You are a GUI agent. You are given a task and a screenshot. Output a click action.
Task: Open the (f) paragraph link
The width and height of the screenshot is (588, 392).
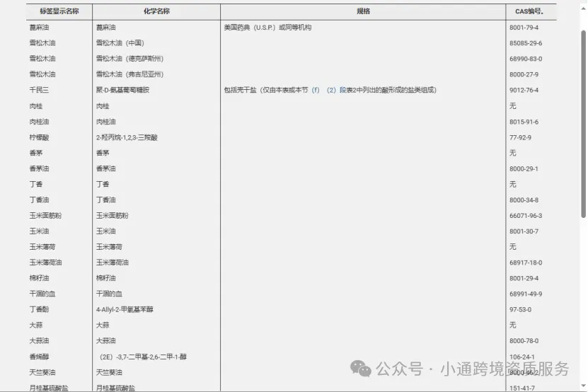click(x=316, y=90)
